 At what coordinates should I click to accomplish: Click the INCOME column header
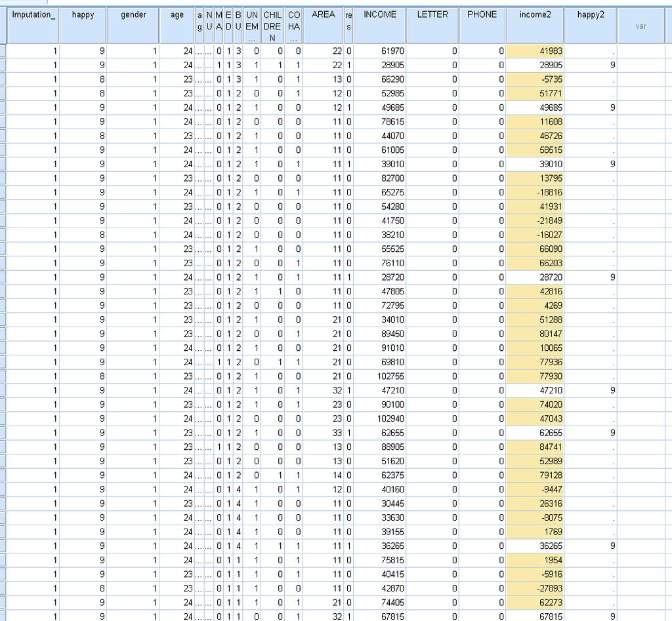380,26
